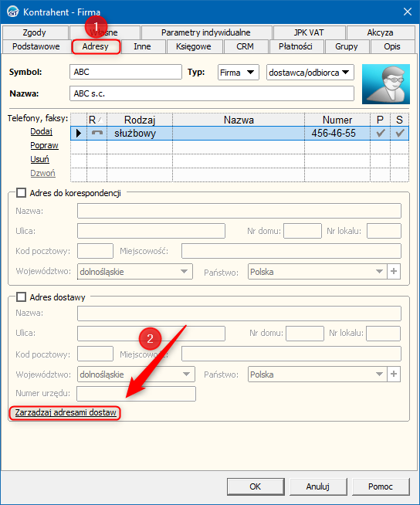Toggle the P checkmark for 456-46-55
Viewport: 420px width, 505px height.
click(x=381, y=133)
